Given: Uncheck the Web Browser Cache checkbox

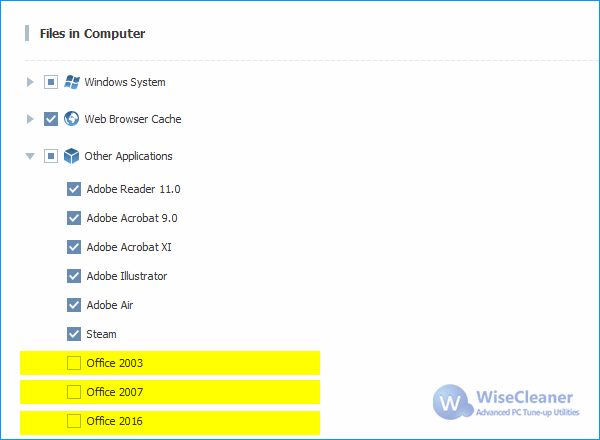Looking at the screenshot, I should (x=51, y=119).
